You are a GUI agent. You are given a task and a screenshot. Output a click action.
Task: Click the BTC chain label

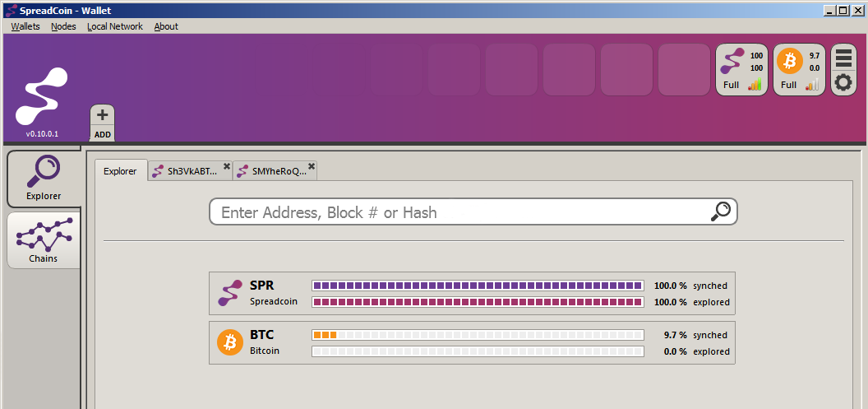point(262,335)
